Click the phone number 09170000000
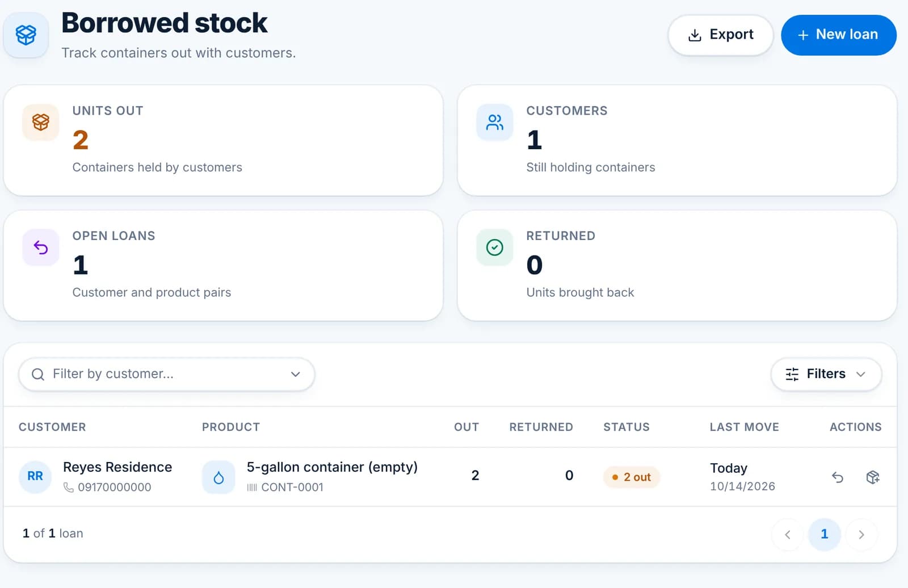Viewport: 908px width, 588px height. tap(115, 487)
